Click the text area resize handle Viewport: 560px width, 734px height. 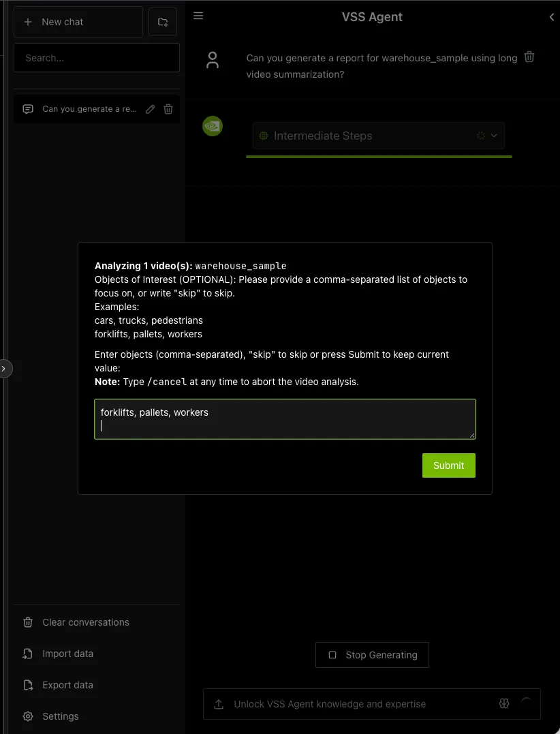472,435
